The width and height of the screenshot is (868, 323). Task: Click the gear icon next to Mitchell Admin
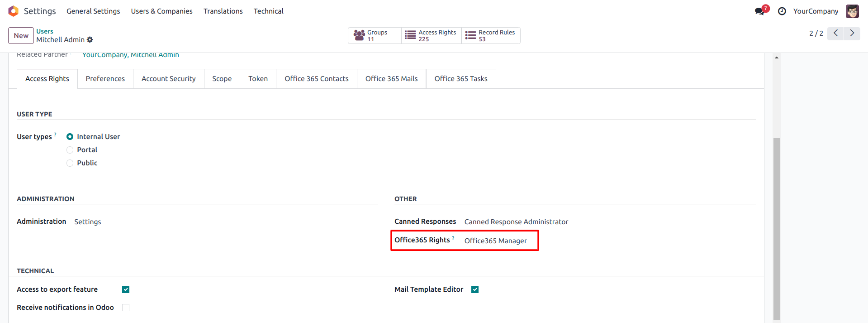(90, 40)
